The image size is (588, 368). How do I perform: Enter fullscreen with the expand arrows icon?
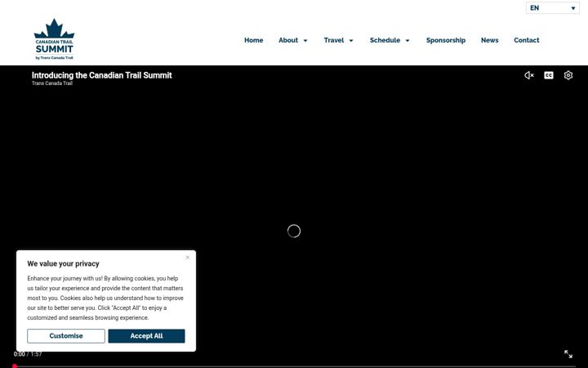[568, 354]
